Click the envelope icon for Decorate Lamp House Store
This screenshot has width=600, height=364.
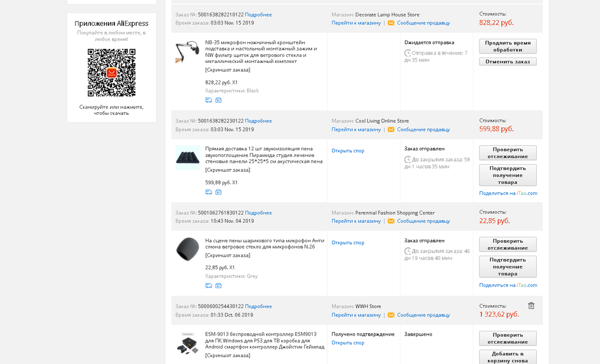tap(391, 23)
